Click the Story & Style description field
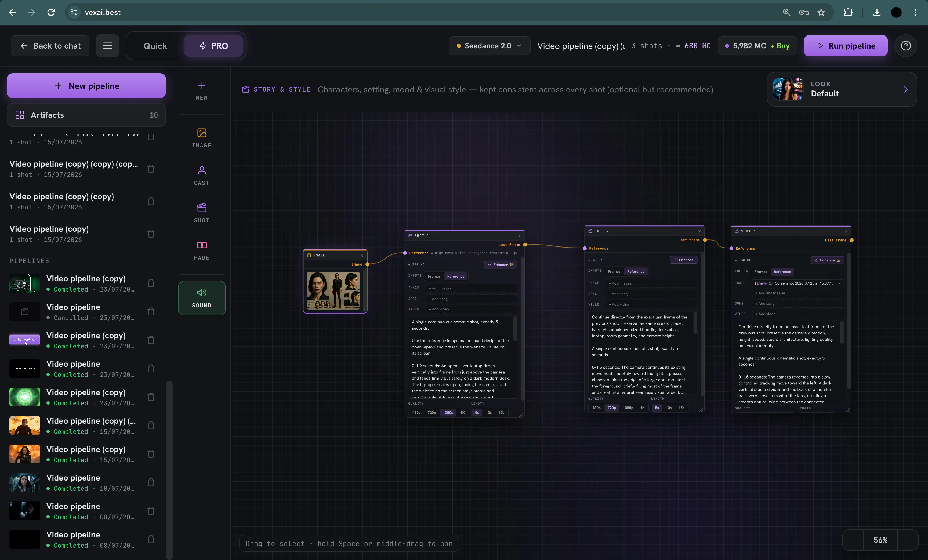Image resolution: width=928 pixels, height=560 pixels. tap(515, 90)
